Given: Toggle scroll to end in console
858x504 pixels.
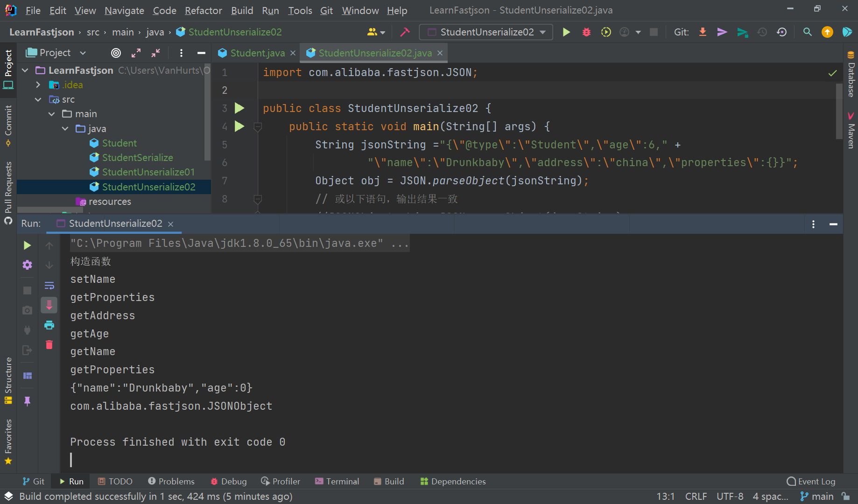Looking at the screenshot, I should [49, 305].
